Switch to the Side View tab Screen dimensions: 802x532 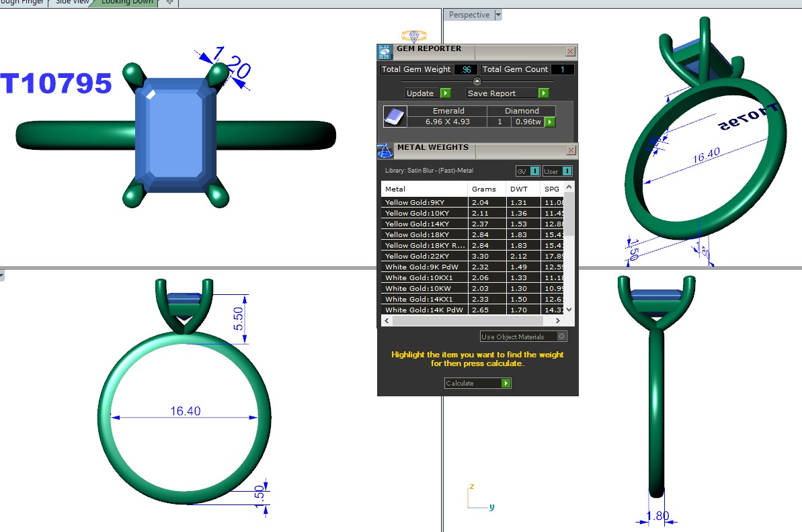click(x=72, y=3)
